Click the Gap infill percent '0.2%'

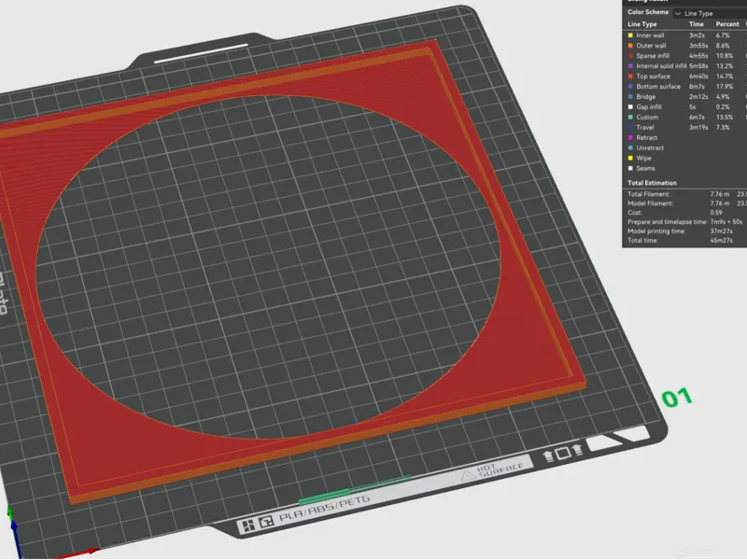pyautogui.click(x=723, y=107)
